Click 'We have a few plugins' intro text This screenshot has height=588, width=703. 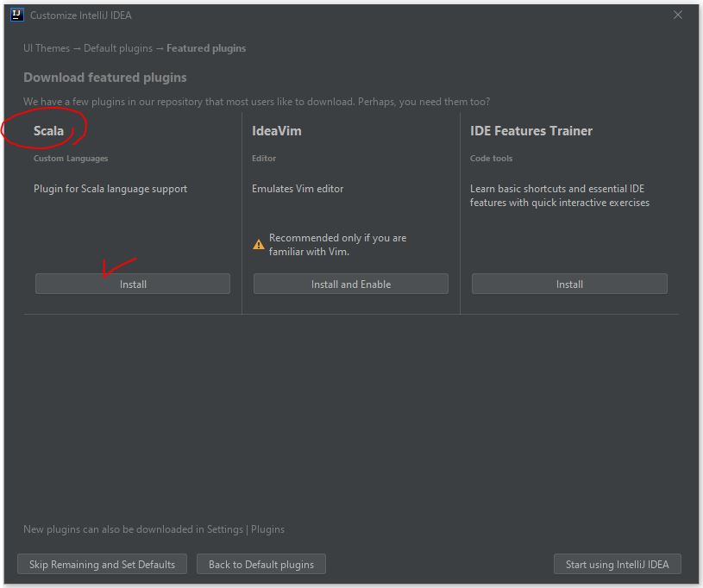pos(256,102)
